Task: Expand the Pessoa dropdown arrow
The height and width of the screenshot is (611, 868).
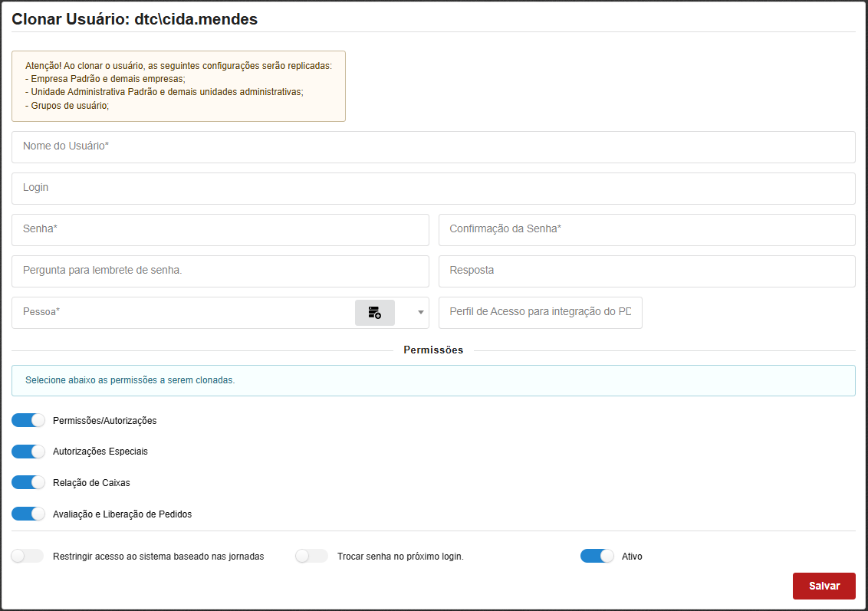Action: click(420, 313)
